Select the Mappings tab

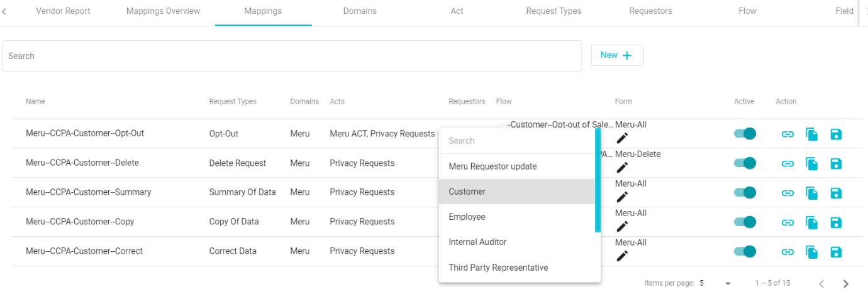coord(264,11)
